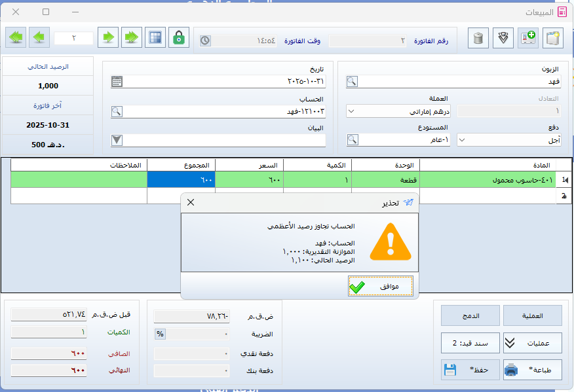Go to the first record with double-left arrow
Image resolution: width=574 pixels, height=392 pixels.
click(x=16, y=37)
